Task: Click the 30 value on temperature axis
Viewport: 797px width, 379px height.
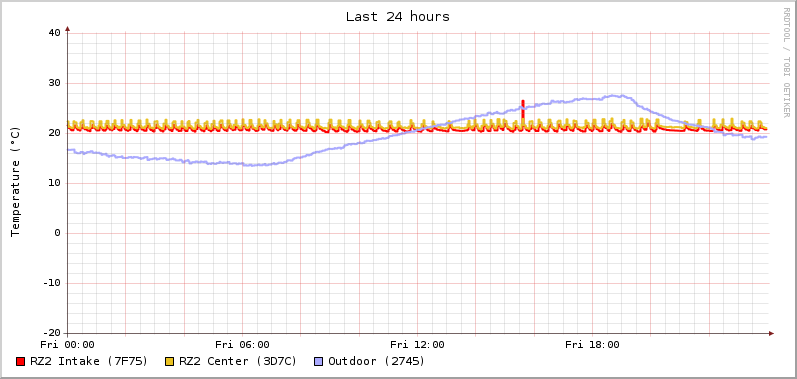Action: coord(54,83)
